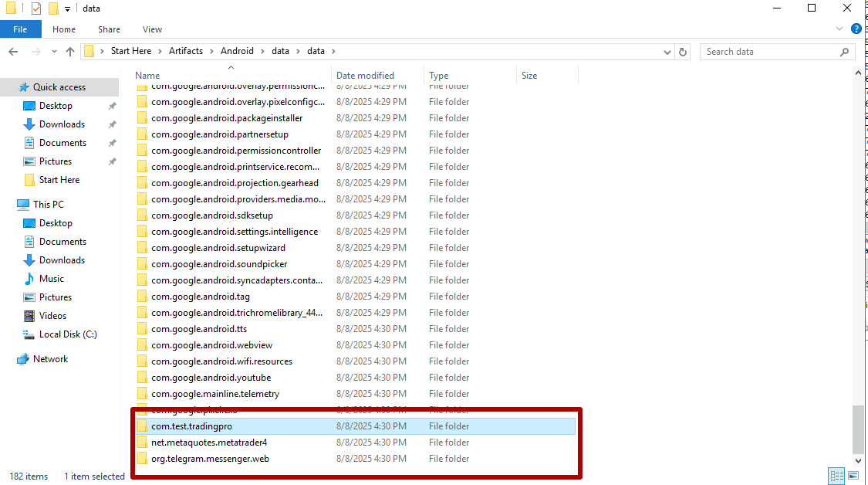Select com.google.android.permissioncontroller folder name

click(236, 151)
